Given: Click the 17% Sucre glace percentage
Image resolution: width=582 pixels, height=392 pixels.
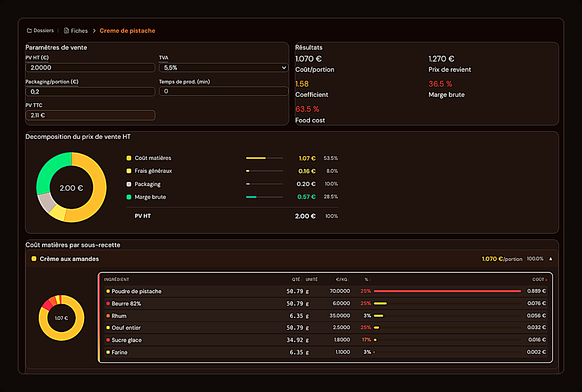Looking at the screenshot, I should (x=366, y=340).
